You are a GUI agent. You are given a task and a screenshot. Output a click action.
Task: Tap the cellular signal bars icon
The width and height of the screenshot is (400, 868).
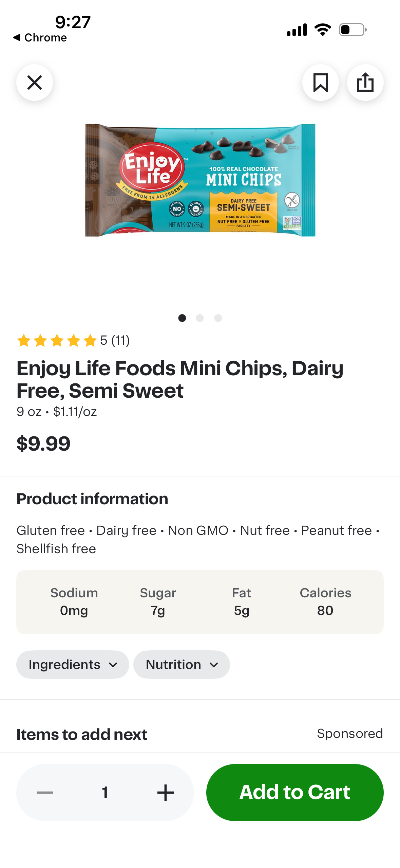tap(297, 30)
